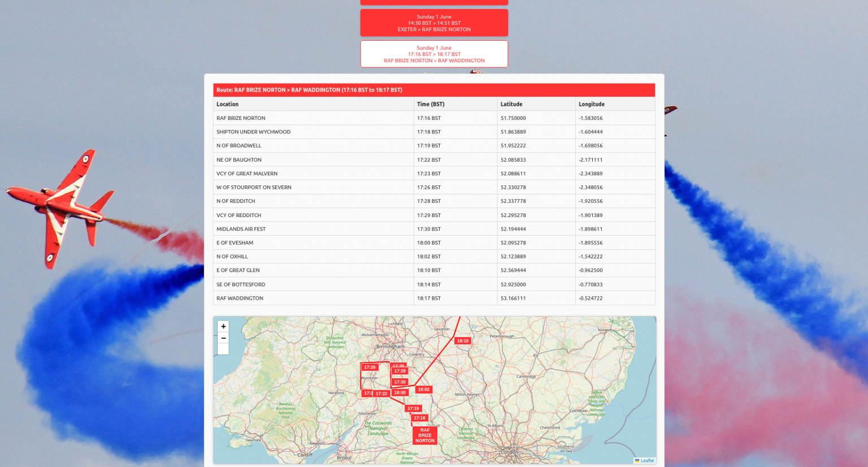868x467 pixels.
Task: Click the 18:00 marker near Evesham
Action: (400, 392)
